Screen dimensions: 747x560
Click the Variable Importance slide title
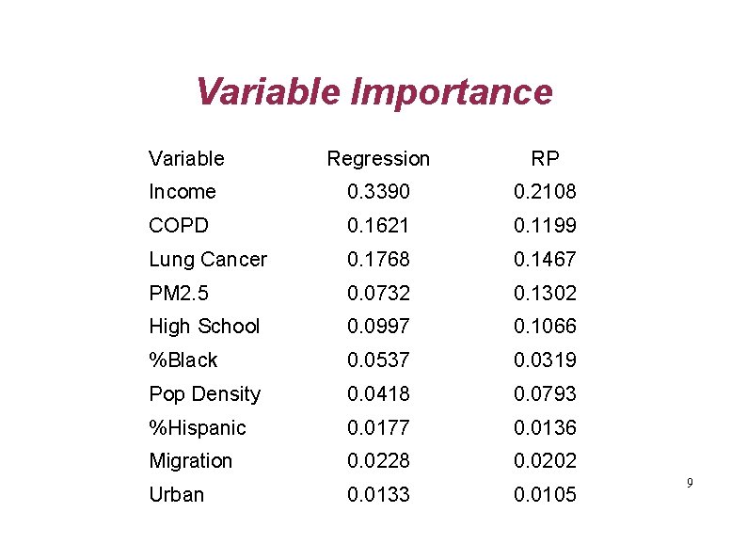pos(374,92)
